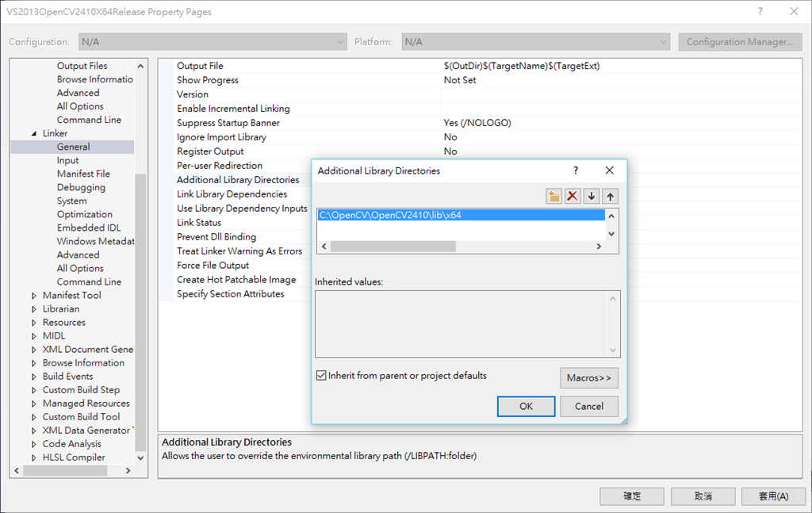This screenshot has height=513, width=812.
Task: Expand the XML Document Generator node
Action: (34, 350)
